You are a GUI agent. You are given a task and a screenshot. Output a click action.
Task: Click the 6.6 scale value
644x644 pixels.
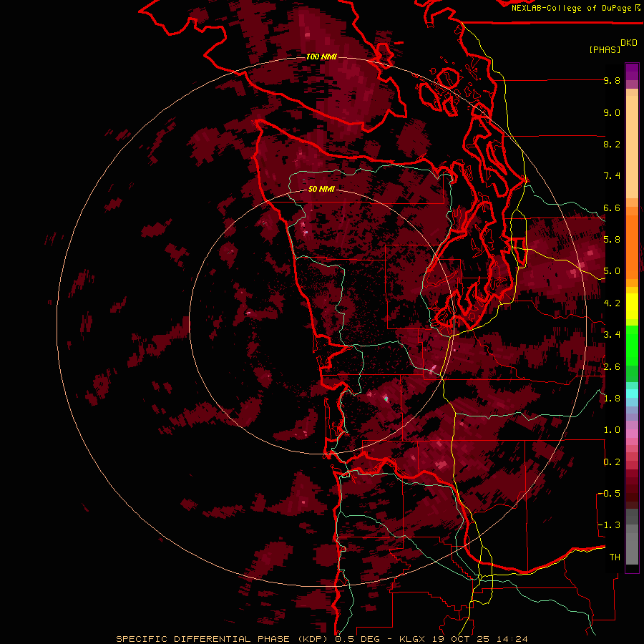(x=612, y=208)
